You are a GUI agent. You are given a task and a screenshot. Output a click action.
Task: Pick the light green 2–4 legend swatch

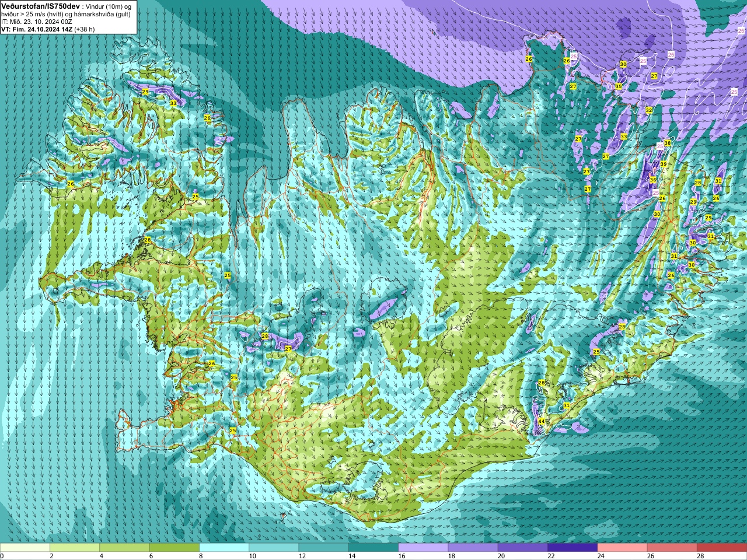tap(75, 548)
